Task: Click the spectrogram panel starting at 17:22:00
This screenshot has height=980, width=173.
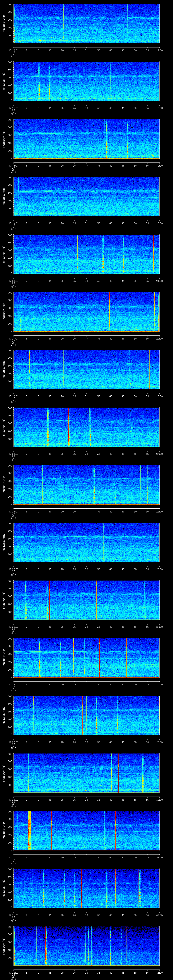Action: (86, 369)
